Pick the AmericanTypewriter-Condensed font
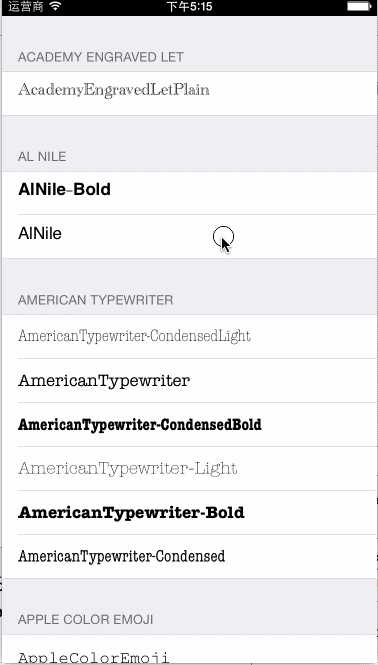 pyautogui.click(x=189, y=557)
